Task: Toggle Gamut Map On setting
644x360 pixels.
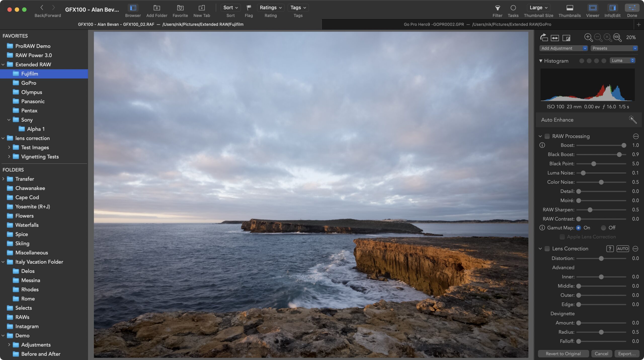Action: [578, 228]
